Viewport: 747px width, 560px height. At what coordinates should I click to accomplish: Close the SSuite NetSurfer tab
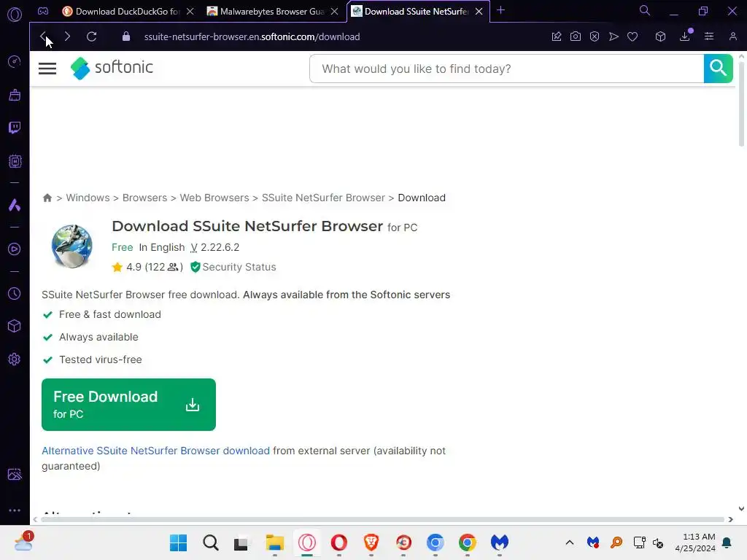[479, 12]
